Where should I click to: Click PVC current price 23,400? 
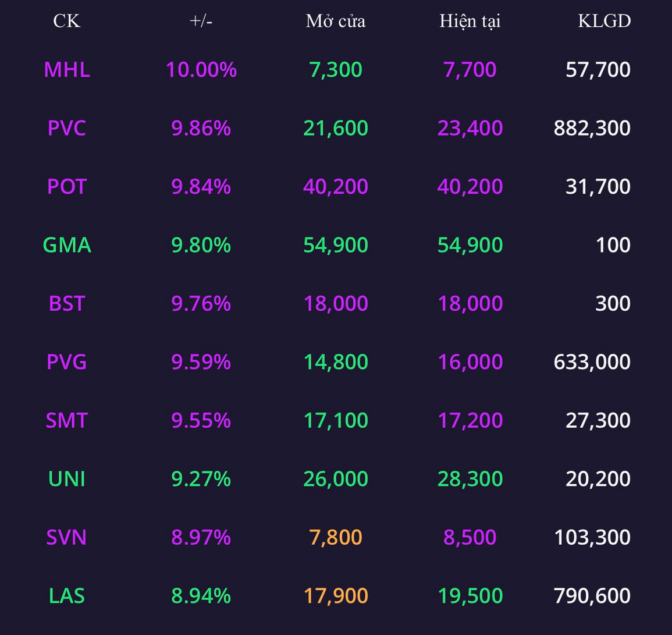470,128
